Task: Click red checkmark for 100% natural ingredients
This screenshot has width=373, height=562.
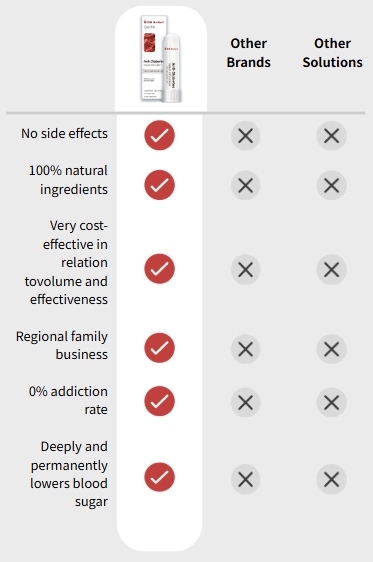Action: (x=159, y=185)
